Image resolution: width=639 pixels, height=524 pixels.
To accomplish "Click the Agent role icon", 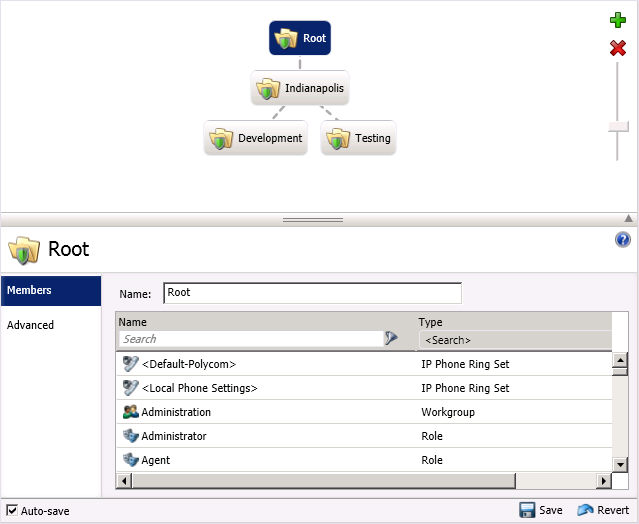I will point(130,460).
